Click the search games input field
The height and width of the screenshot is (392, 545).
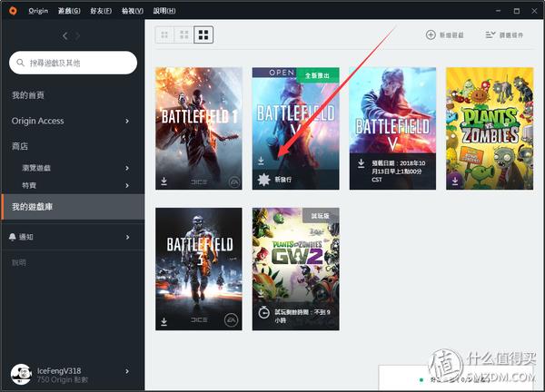point(73,63)
